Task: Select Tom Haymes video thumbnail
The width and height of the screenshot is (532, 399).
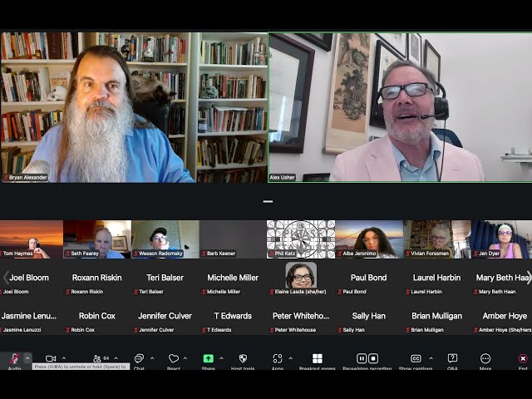Action: [x=32, y=239]
